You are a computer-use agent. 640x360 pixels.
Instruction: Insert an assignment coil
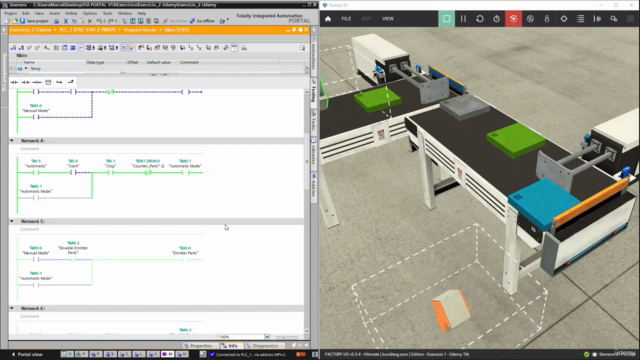coord(37,82)
